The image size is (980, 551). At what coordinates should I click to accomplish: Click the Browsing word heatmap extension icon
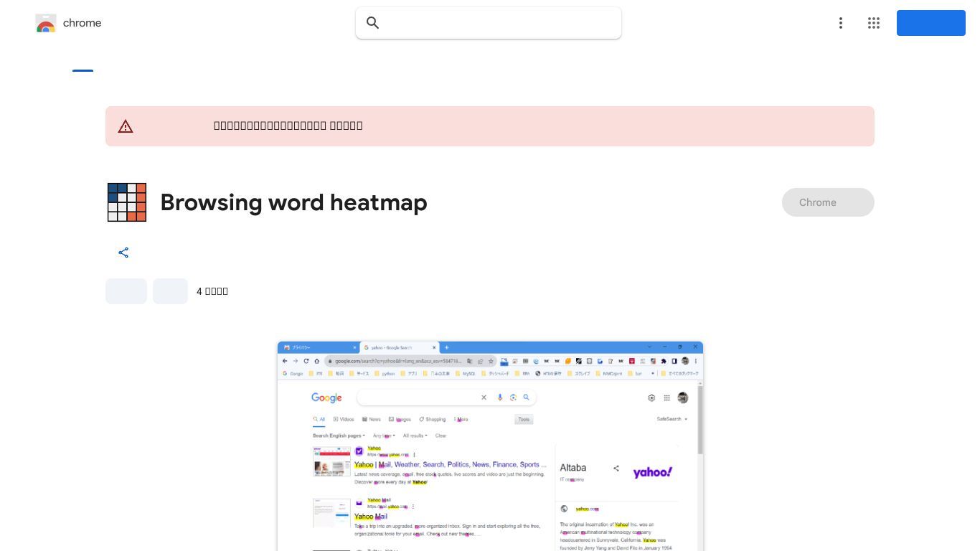click(127, 202)
